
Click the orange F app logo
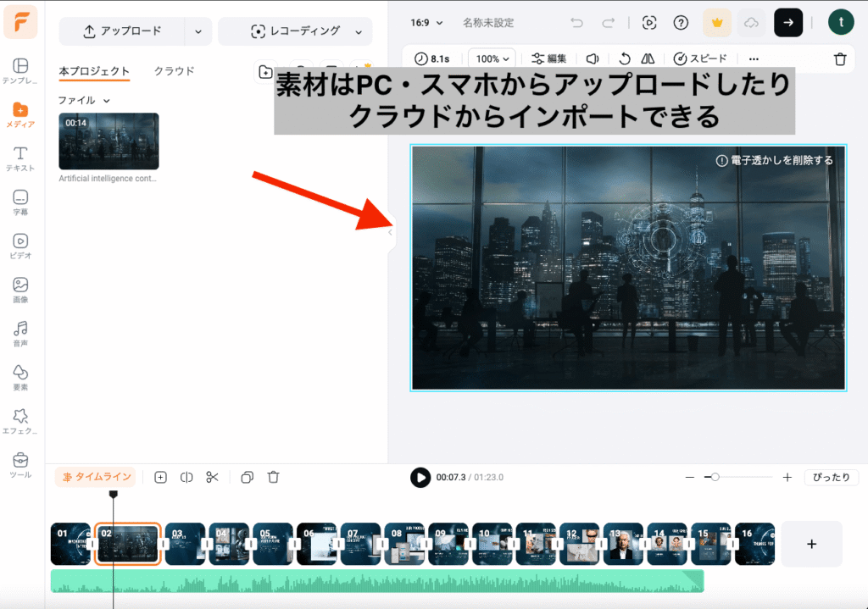(x=20, y=22)
